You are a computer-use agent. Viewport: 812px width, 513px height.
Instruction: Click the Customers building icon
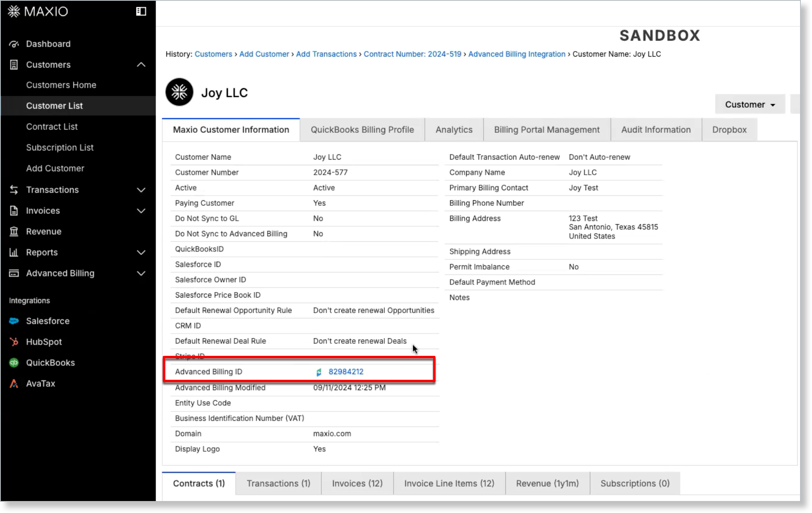[14, 65]
